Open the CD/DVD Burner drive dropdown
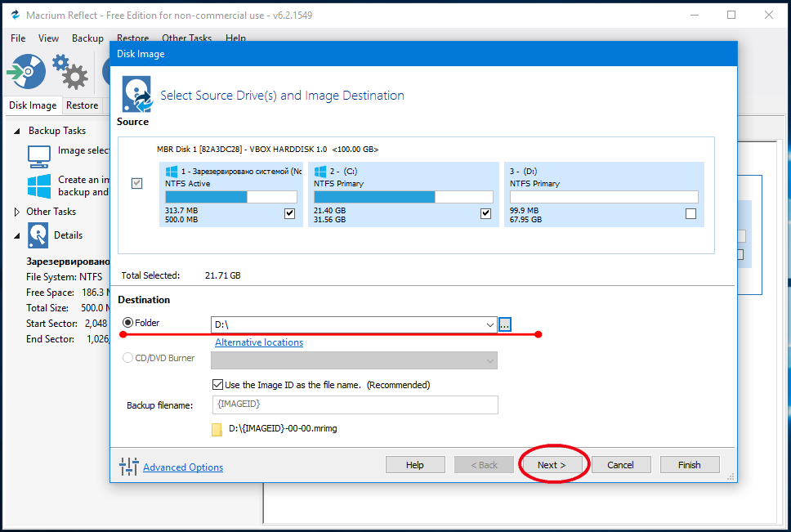 [x=489, y=360]
